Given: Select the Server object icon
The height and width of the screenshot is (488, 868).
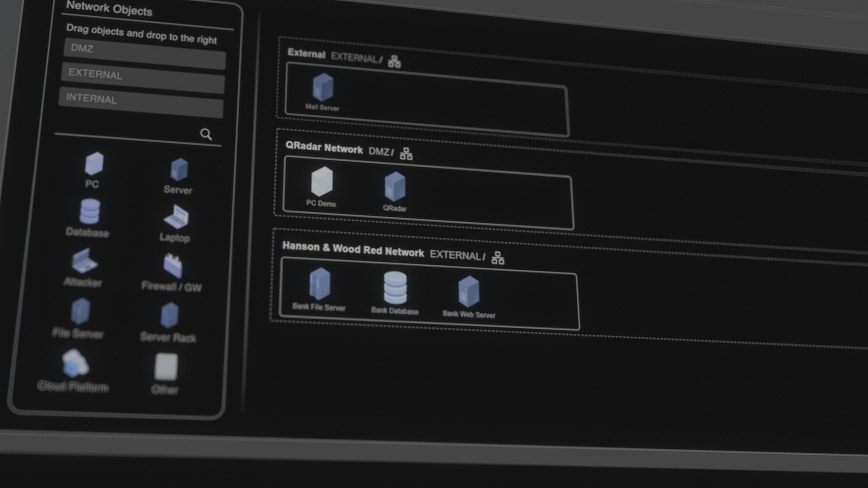Looking at the screenshot, I should click(x=179, y=170).
